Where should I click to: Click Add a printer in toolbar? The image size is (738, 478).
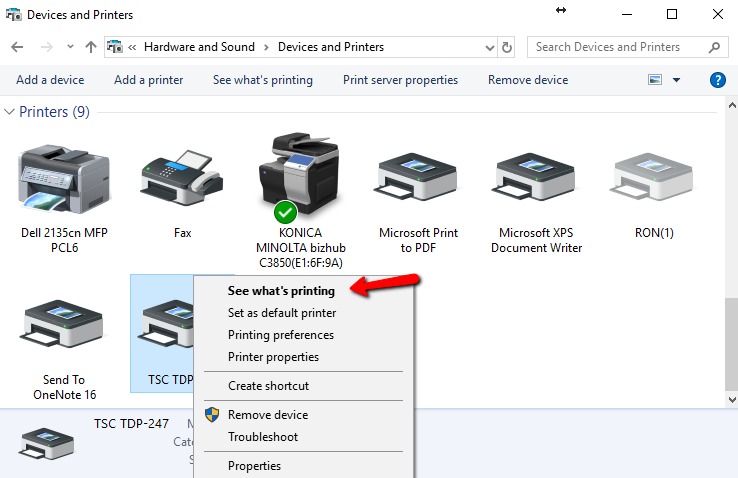coord(148,80)
